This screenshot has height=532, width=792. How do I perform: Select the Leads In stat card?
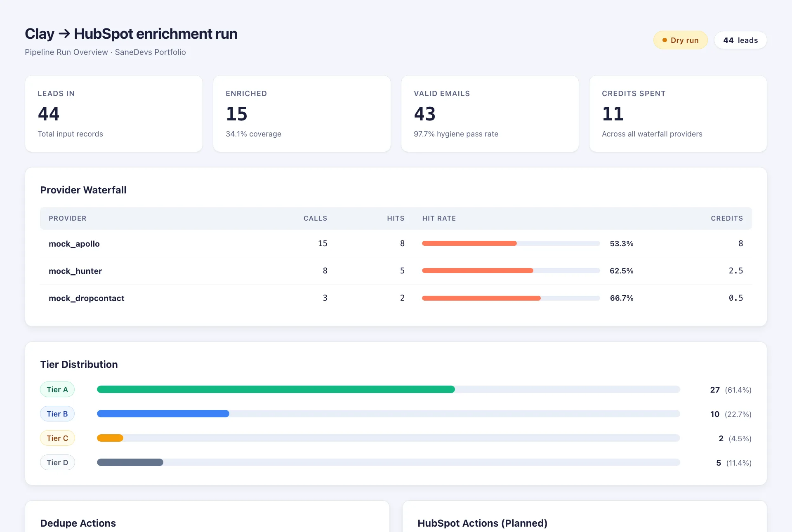pos(114,113)
